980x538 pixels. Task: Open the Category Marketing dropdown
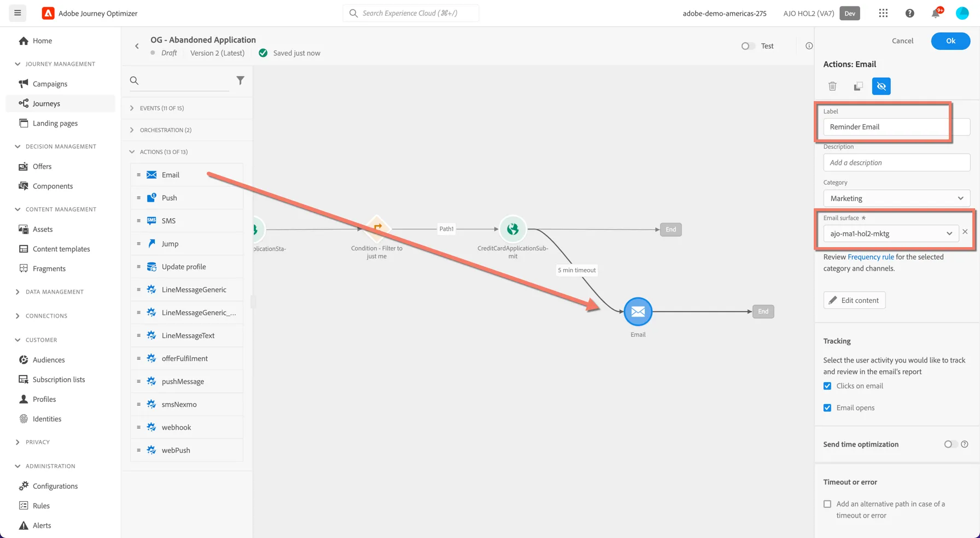[896, 198]
